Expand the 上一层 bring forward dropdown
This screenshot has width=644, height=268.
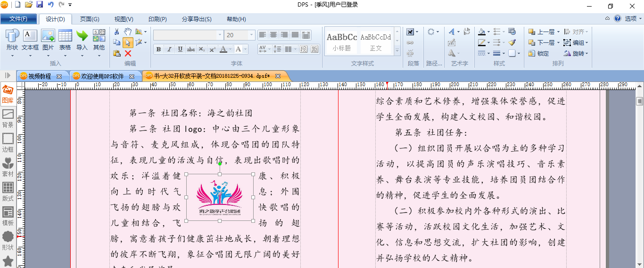click(558, 32)
